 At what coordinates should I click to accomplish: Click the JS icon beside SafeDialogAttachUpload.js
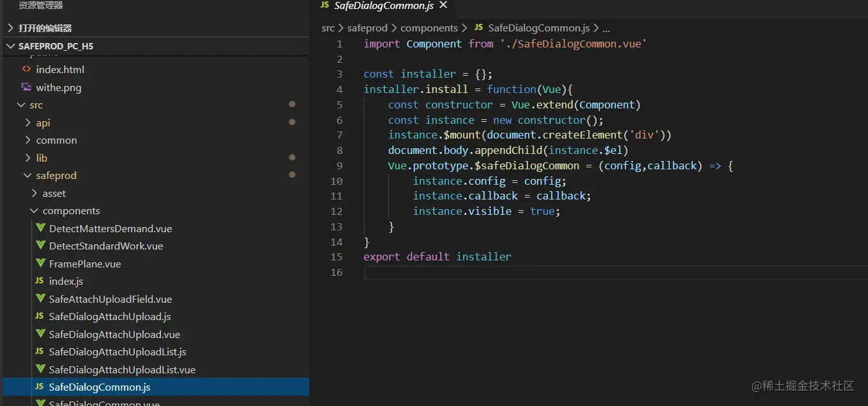coord(40,316)
